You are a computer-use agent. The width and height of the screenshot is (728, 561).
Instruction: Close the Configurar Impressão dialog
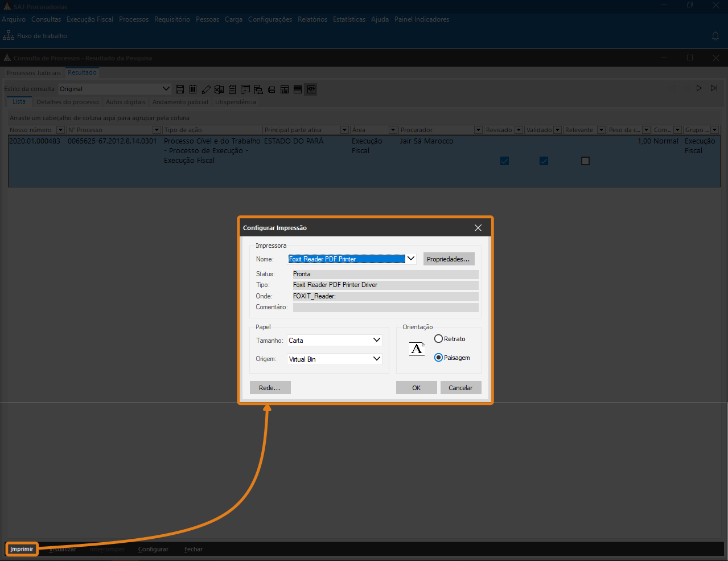point(478,228)
